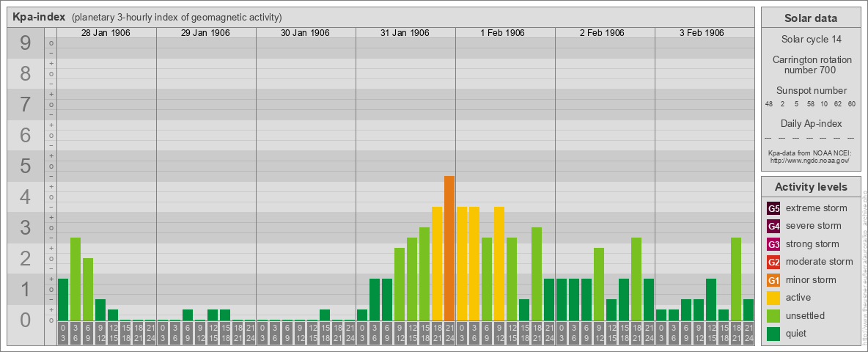The width and height of the screenshot is (868, 352).
Task: Click the 'minor storm' legend text
Action: [811, 279]
